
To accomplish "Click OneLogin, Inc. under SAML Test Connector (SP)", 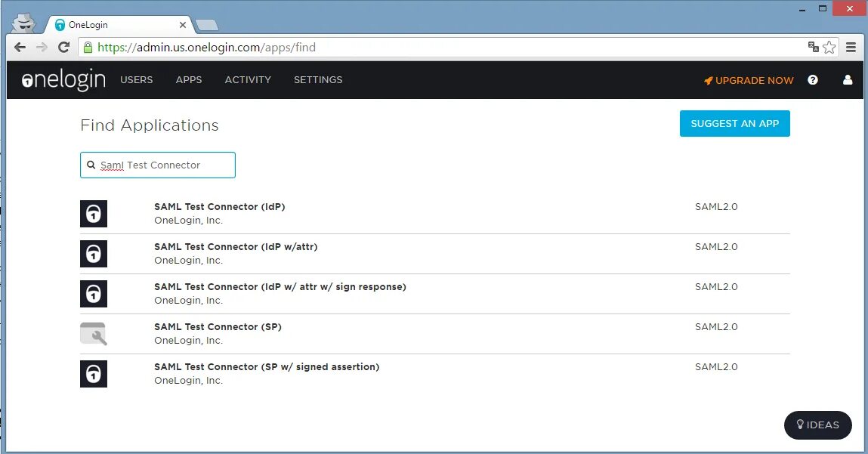I will coord(189,341).
